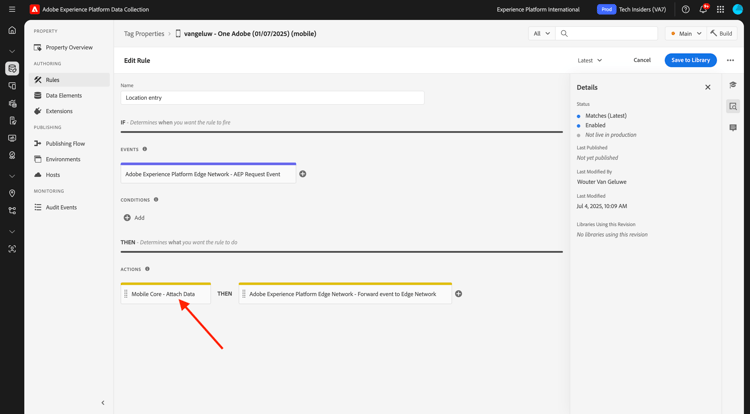Close the Details panel

click(708, 87)
